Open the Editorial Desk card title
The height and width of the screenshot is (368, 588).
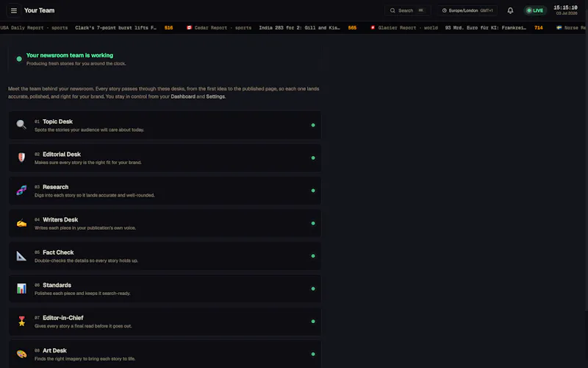click(62, 154)
